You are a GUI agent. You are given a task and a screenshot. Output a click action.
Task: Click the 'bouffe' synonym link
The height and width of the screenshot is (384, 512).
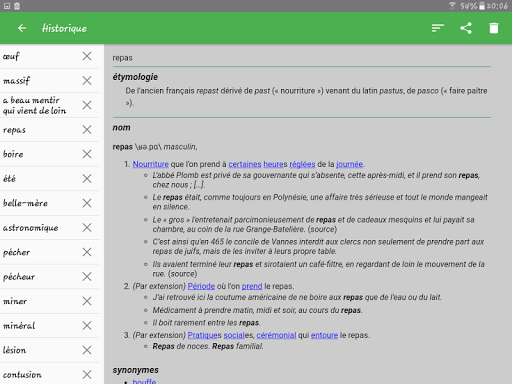[x=144, y=381]
